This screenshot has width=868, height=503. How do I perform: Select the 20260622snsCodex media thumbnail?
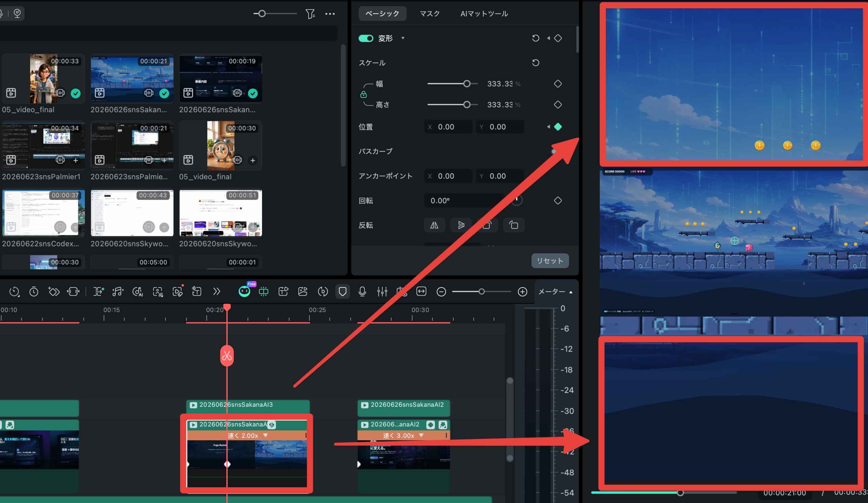[43, 213]
